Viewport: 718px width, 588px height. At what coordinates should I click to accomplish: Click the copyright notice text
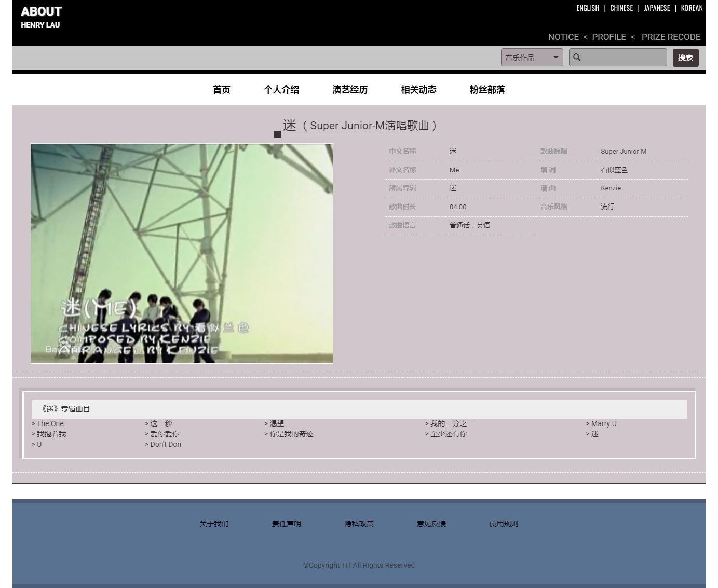(359, 565)
